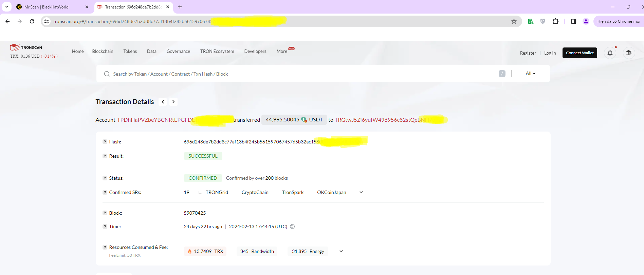Expand Resources Consumed & Fee details
This screenshot has width=644, height=275.
click(x=341, y=251)
